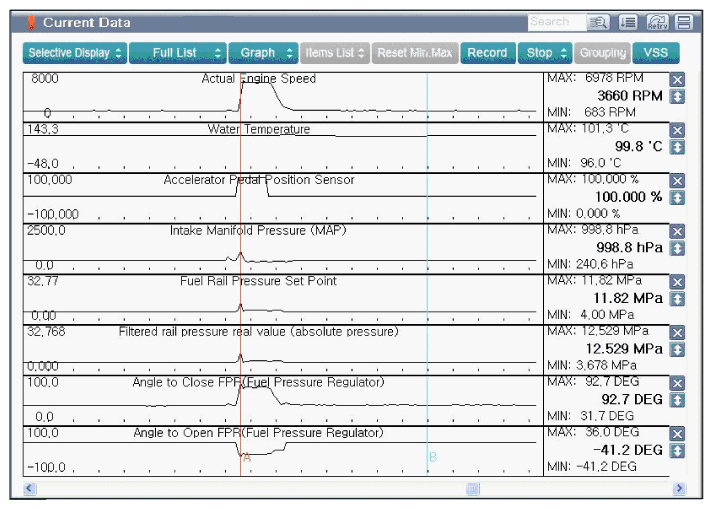Click into the Search field
713x509 pixels.
(557, 22)
